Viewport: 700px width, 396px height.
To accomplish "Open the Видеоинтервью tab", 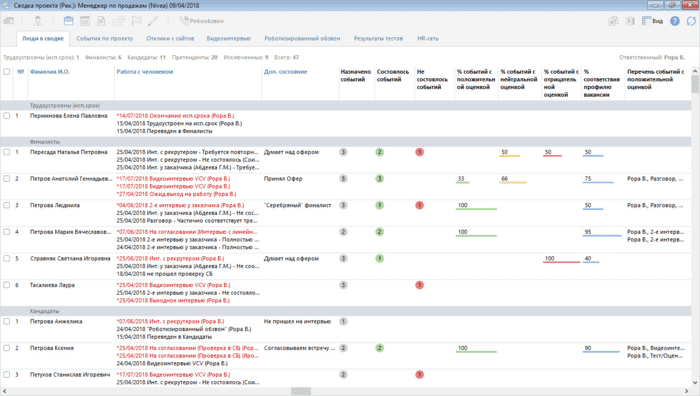I will 229,38.
